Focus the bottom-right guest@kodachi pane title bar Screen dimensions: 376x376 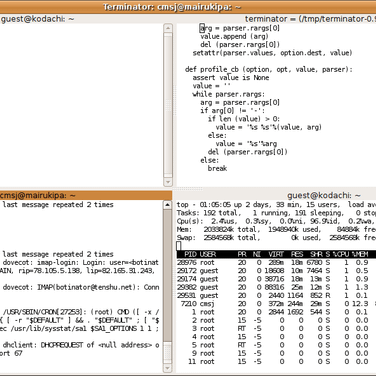276,195
